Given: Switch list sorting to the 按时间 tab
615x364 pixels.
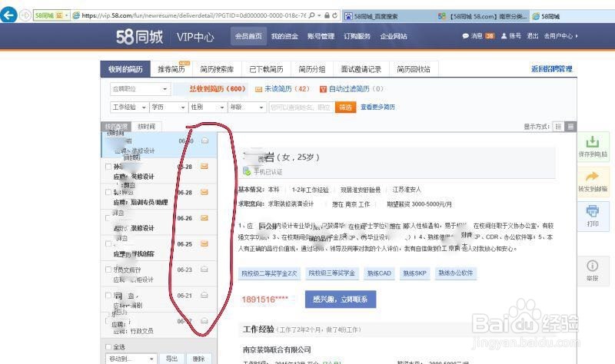Looking at the screenshot, I should click(x=146, y=126).
